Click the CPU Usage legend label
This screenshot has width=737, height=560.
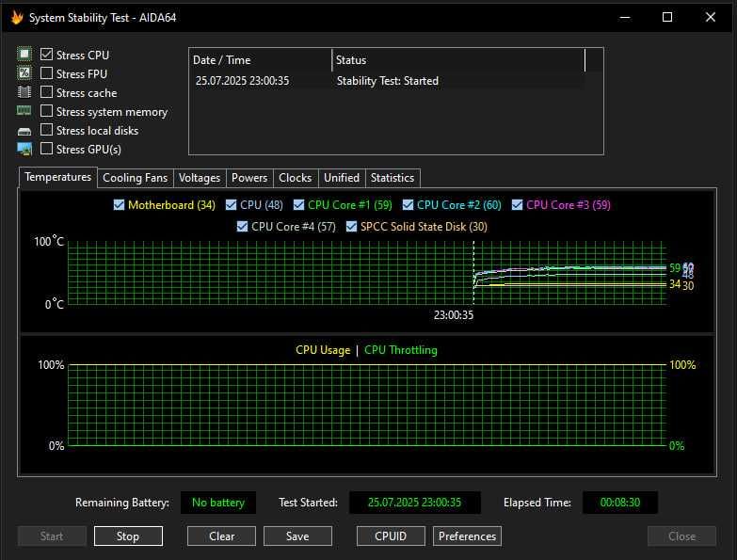[x=323, y=350]
